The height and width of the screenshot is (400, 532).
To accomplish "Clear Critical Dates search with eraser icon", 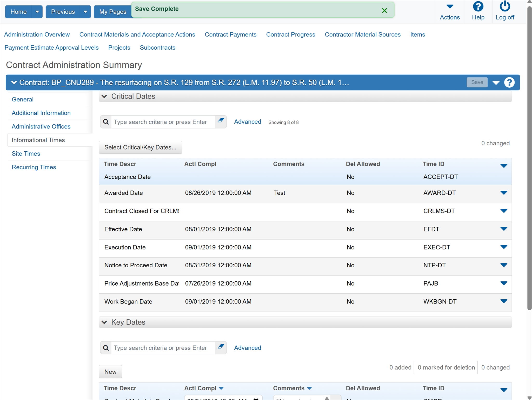I will click(x=221, y=121).
